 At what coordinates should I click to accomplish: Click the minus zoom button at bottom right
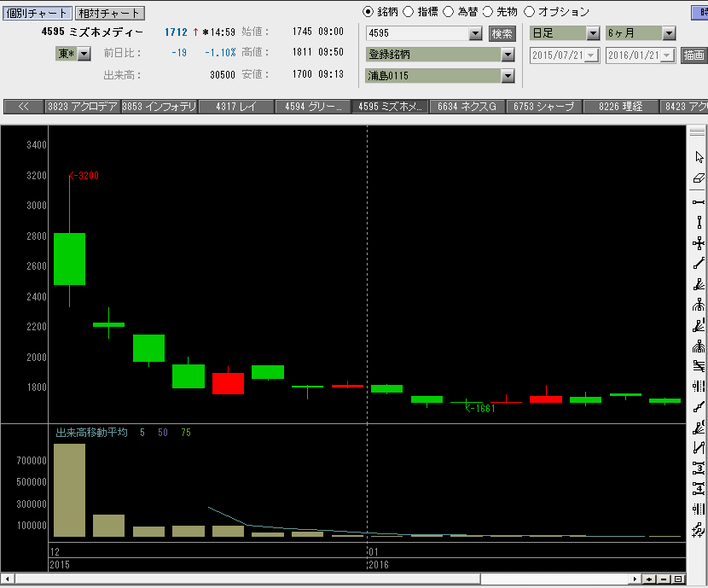click(664, 579)
